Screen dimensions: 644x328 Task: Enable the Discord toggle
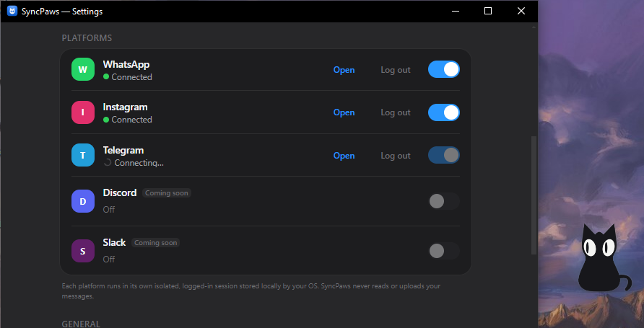pos(443,201)
